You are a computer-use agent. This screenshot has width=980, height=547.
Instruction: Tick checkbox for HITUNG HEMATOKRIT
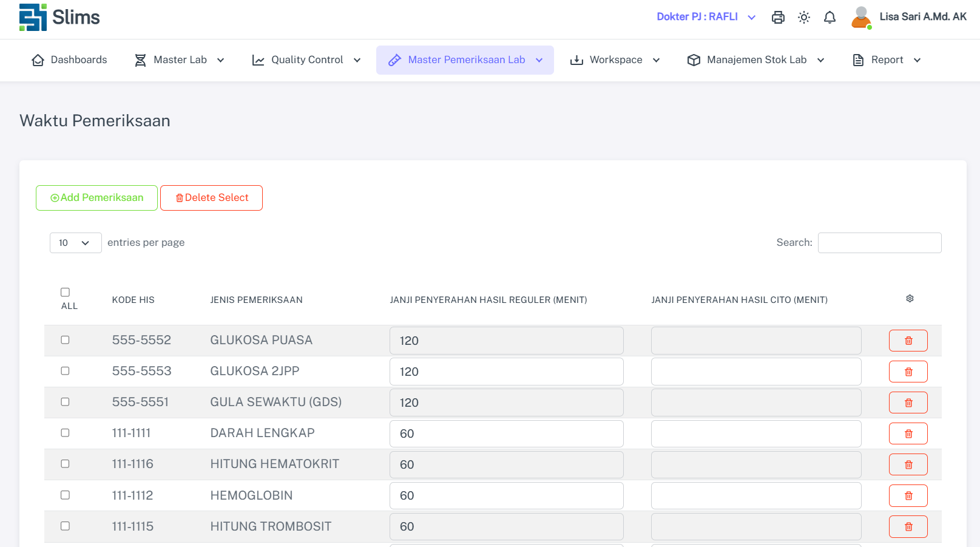point(66,464)
